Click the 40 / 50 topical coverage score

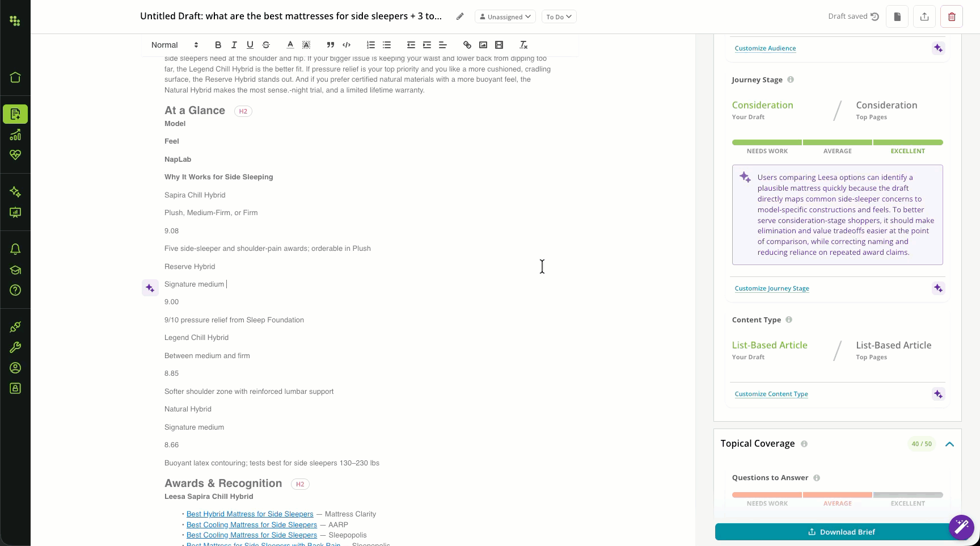tap(922, 444)
